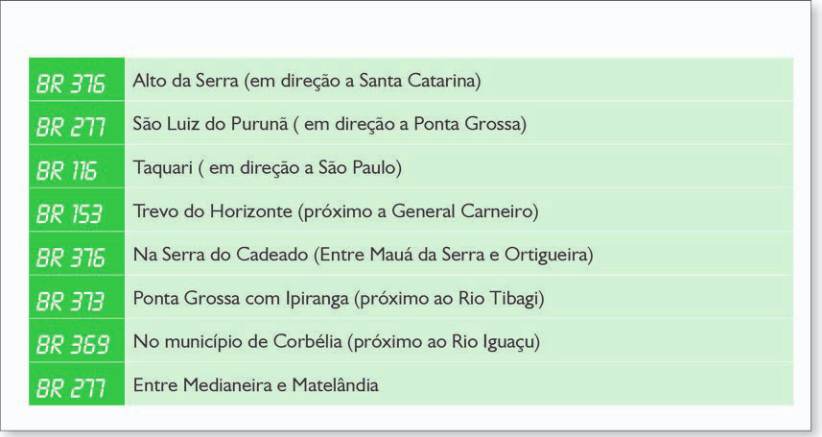The height and width of the screenshot is (437, 822).
Task: Select the 'Taquari' location text
Action: pyautogui.click(x=163, y=168)
